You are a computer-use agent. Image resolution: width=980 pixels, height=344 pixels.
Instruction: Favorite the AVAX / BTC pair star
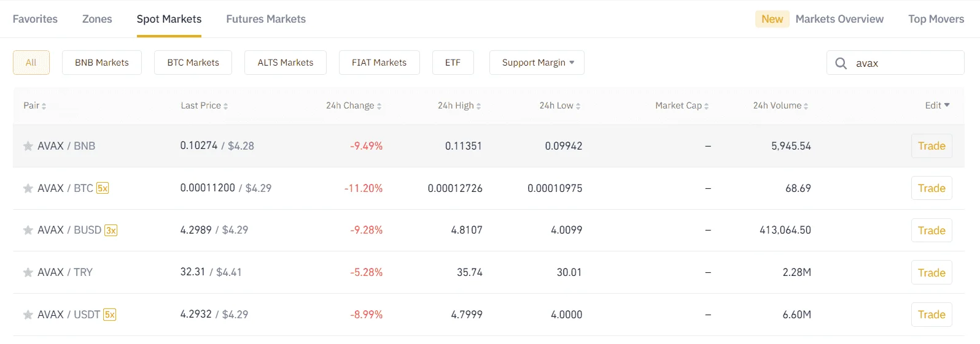pyautogui.click(x=28, y=188)
